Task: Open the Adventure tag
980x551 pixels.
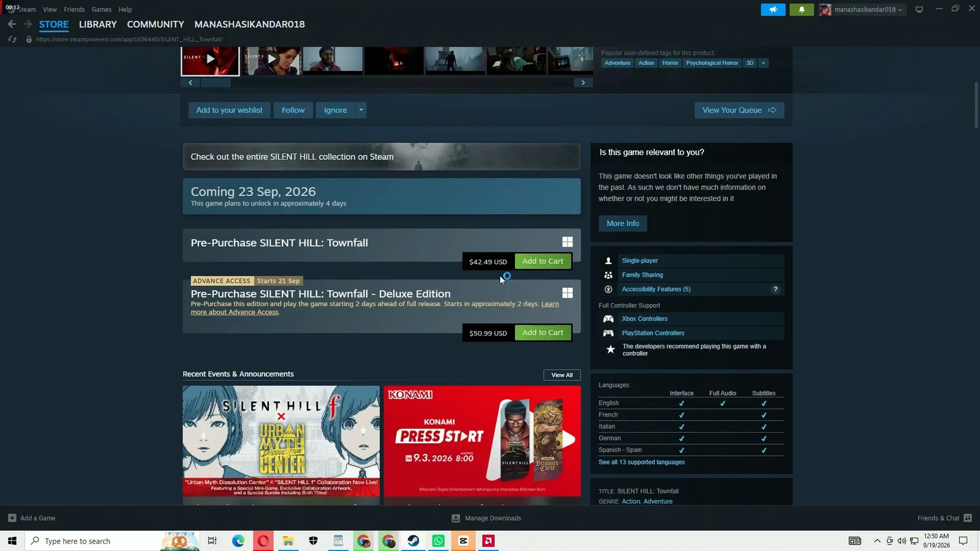Action: click(x=617, y=63)
